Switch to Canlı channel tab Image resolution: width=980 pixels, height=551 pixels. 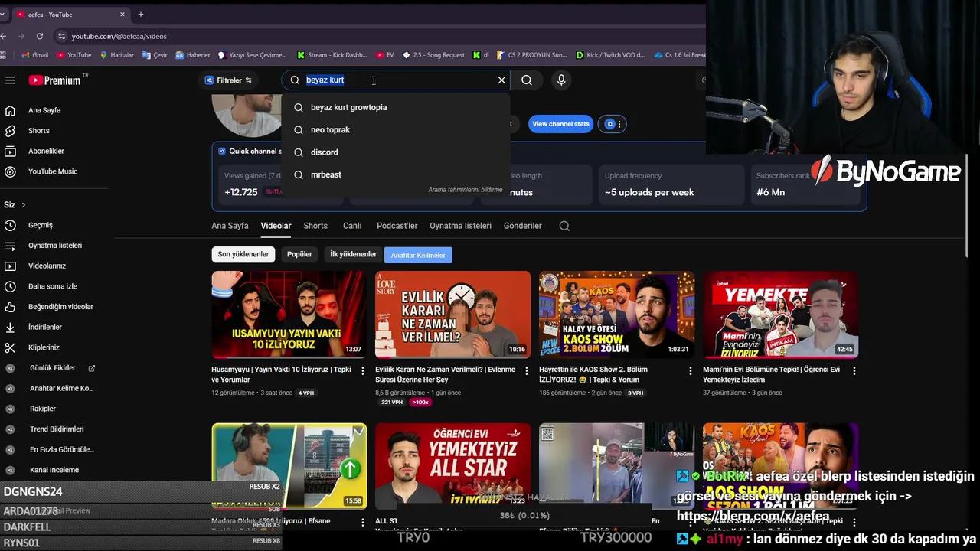click(x=352, y=226)
